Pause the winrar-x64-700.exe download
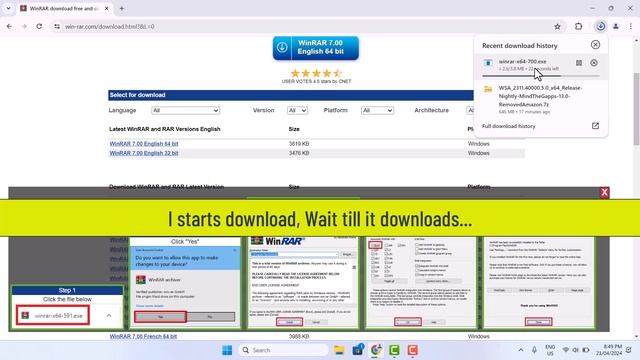The height and width of the screenshot is (360, 640). coord(579,63)
